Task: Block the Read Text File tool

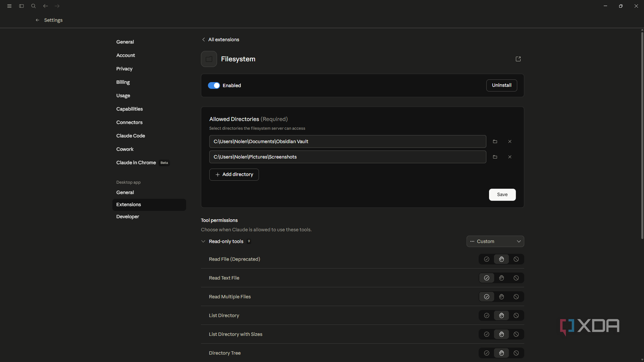Action: click(x=516, y=278)
